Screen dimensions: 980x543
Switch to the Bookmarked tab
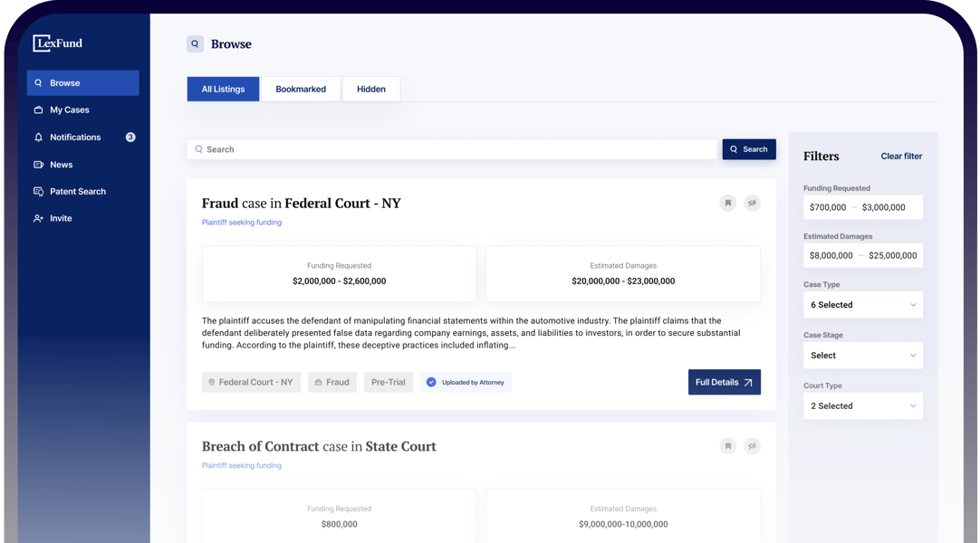click(x=301, y=90)
